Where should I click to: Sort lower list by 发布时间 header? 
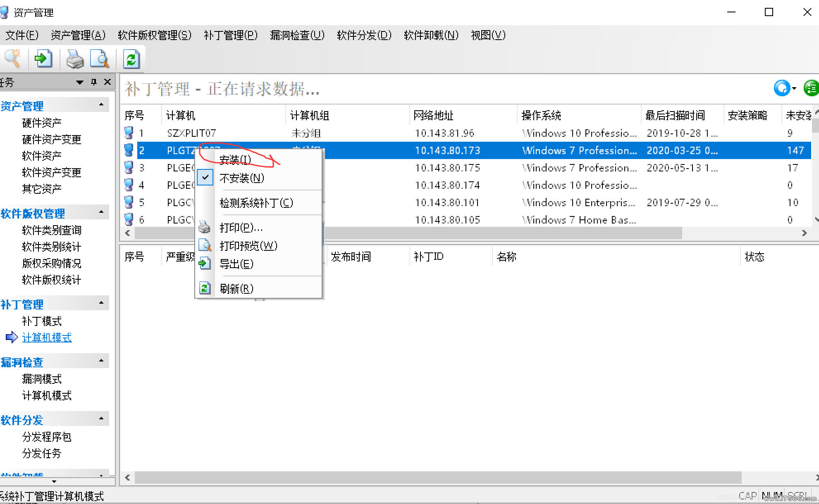pyautogui.click(x=368, y=257)
